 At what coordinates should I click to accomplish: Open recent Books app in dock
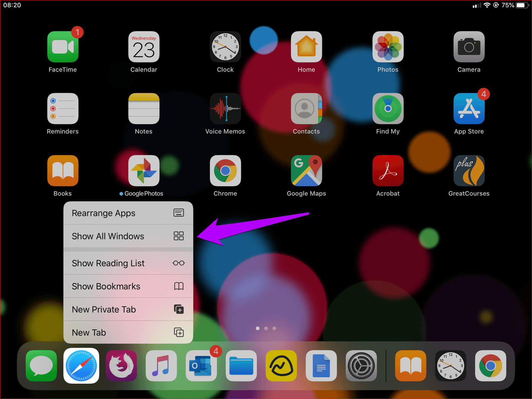pos(410,366)
